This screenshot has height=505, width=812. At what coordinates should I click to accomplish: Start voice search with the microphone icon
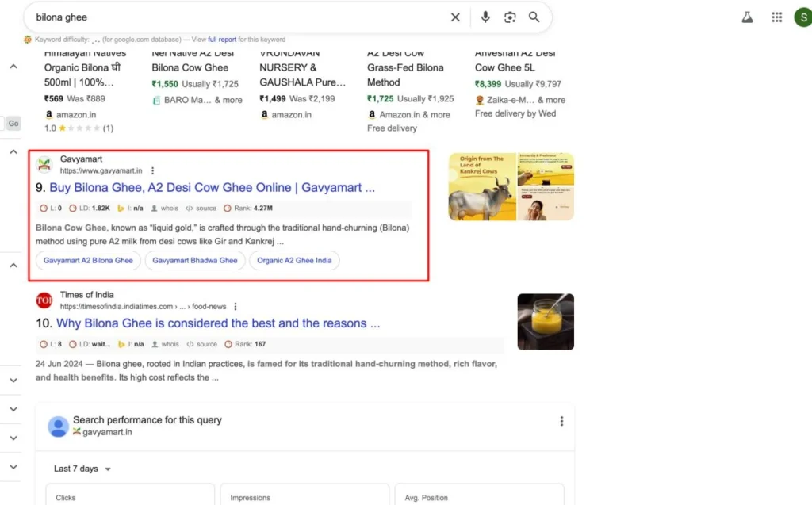point(485,17)
